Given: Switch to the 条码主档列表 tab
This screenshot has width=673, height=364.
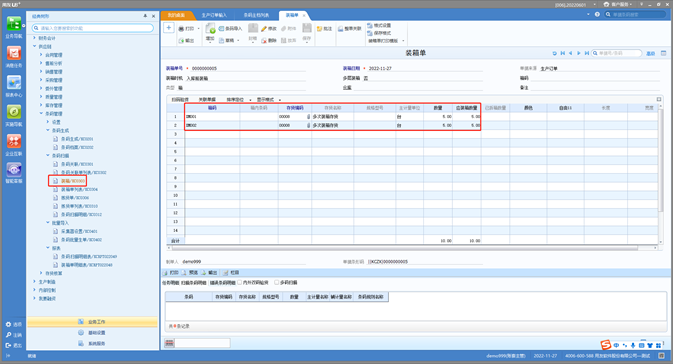Looking at the screenshot, I should pyautogui.click(x=256, y=15).
